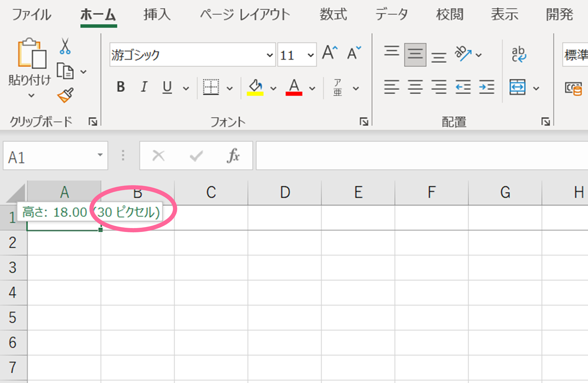588x383 pixels.
Task: Switch to the 数式 tab
Action: [333, 14]
